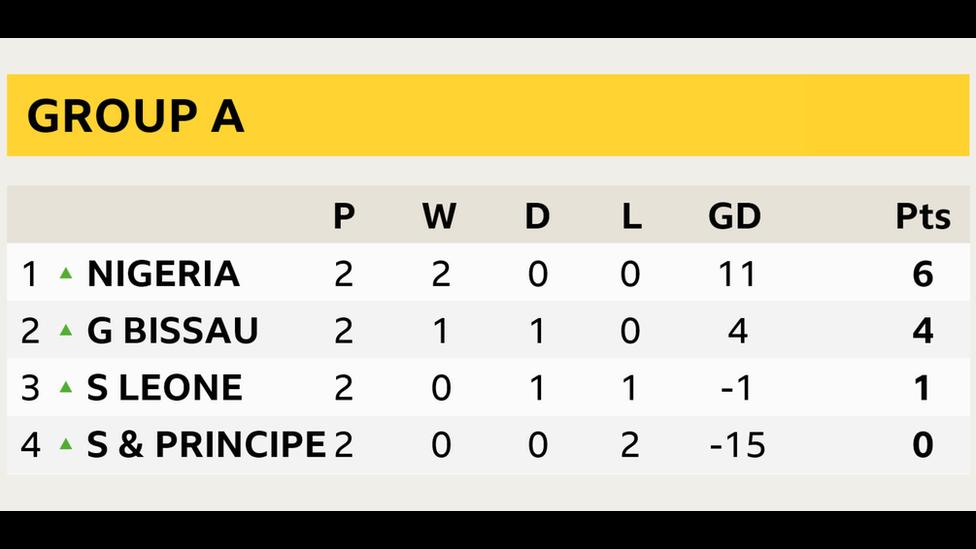Select the G BISSAU team name

172,330
